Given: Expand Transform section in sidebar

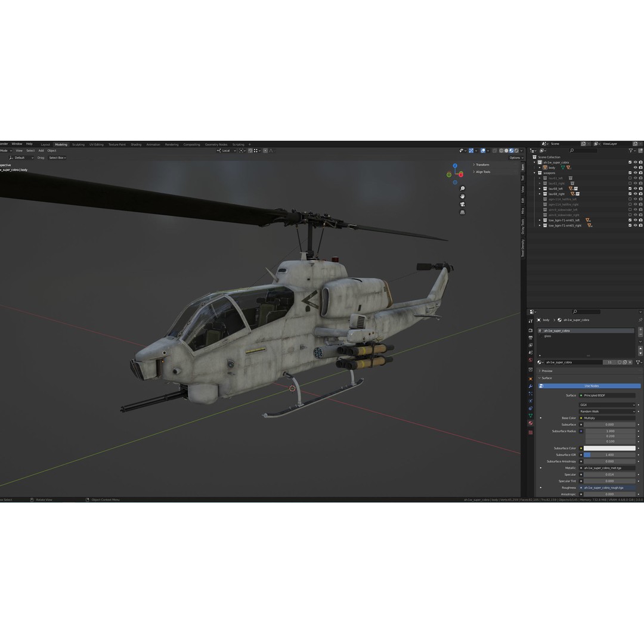Looking at the screenshot, I should pyautogui.click(x=481, y=165).
